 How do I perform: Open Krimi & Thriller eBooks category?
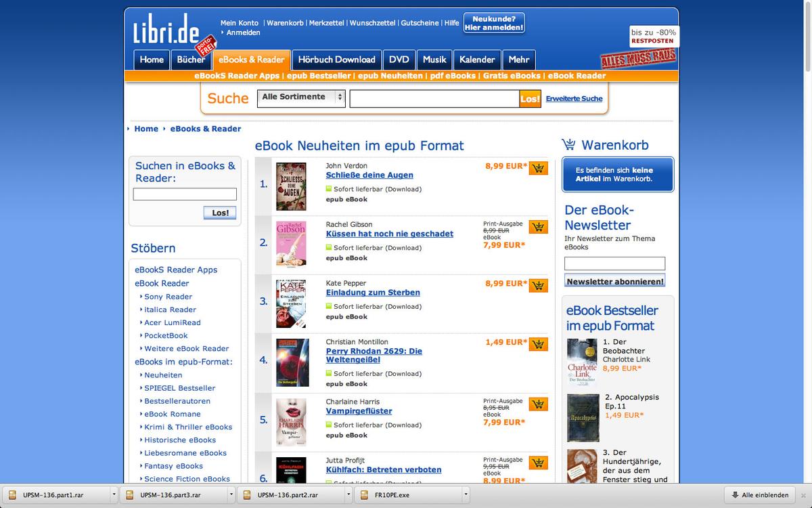[188, 427]
